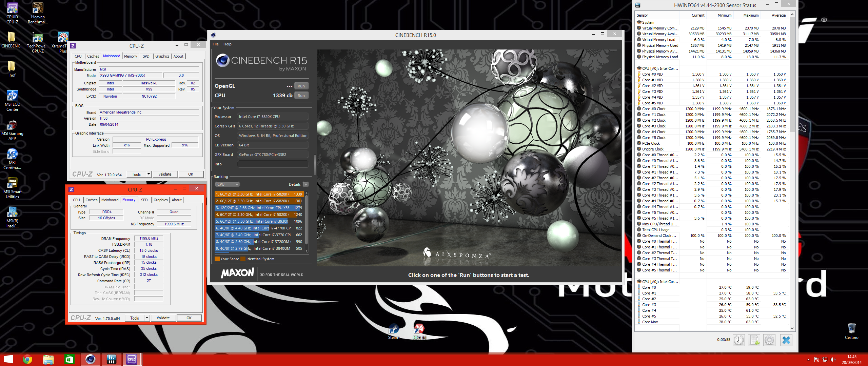Select the PCIe Clock sensor row
The width and height of the screenshot is (868, 366).
point(711,143)
